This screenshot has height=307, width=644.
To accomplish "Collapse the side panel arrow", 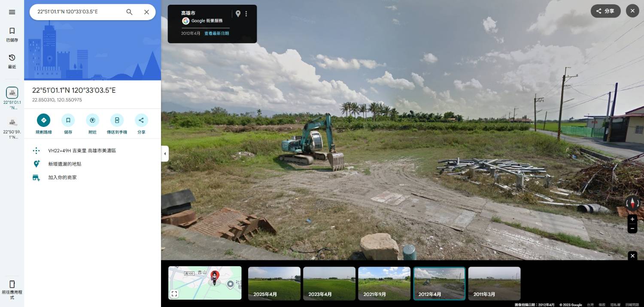I will pyautogui.click(x=165, y=154).
